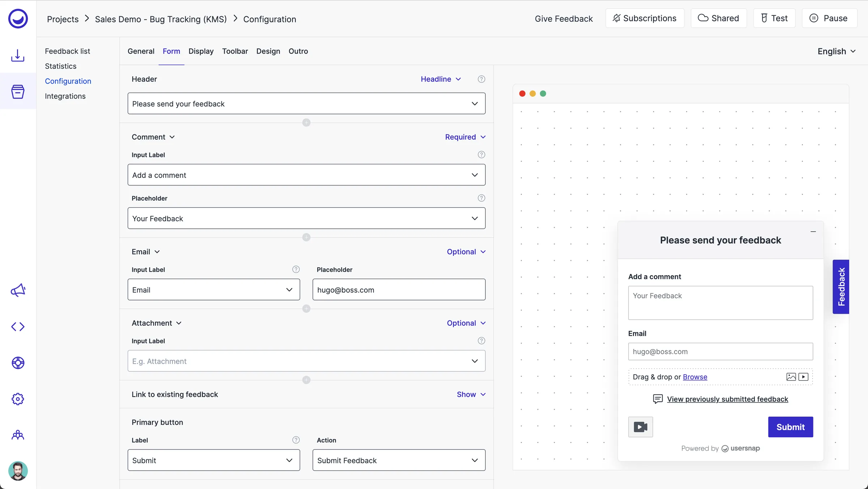Open the projects archive box icon
Image resolution: width=868 pixels, height=489 pixels.
click(x=18, y=92)
